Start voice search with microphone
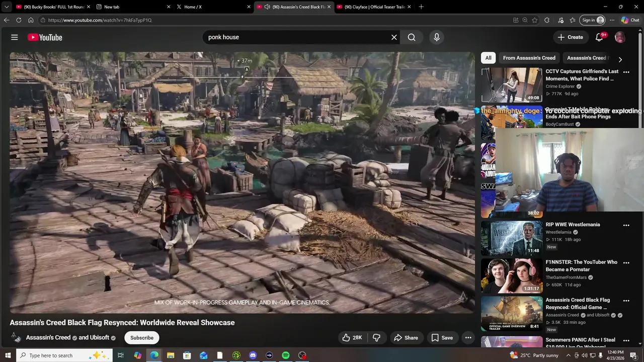Viewport: 644px width, 362px height. click(437, 37)
